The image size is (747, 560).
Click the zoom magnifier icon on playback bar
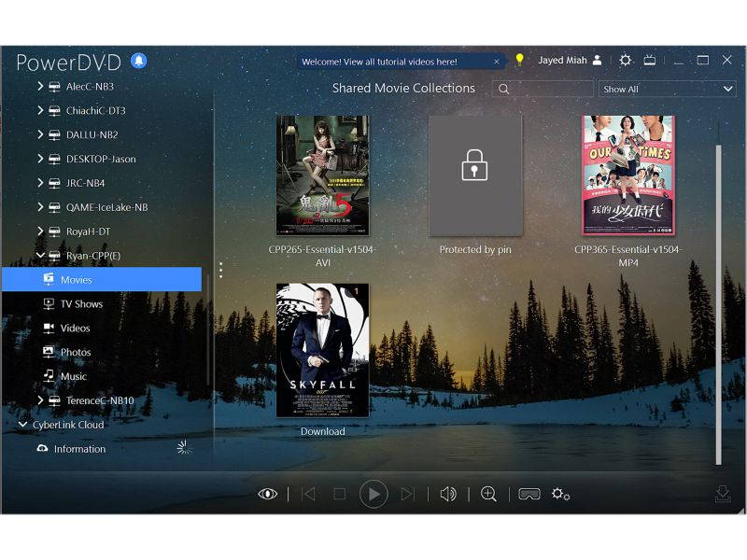pyautogui.click(x=488, y=494)
